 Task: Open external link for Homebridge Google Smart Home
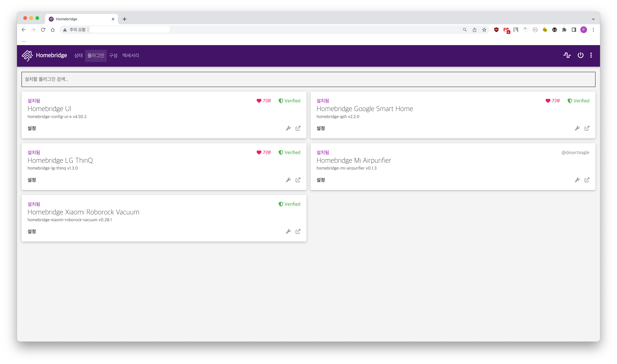click(x=587, y=128)
